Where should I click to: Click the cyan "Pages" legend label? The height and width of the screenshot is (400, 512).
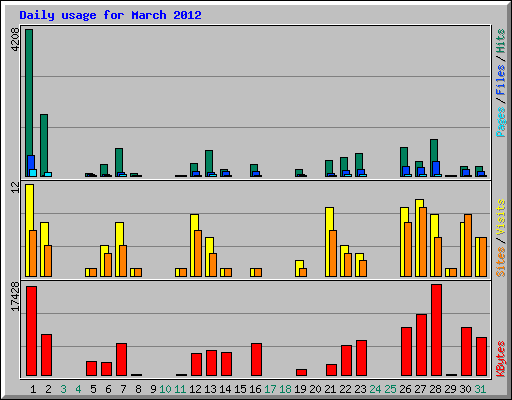[501, 122]
